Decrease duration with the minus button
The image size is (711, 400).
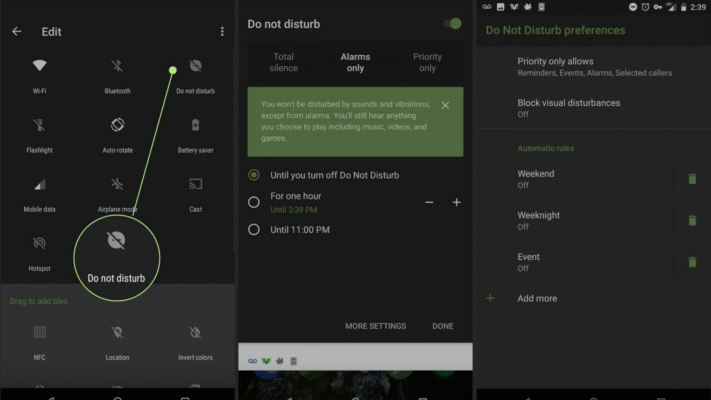tap(429, 202)
